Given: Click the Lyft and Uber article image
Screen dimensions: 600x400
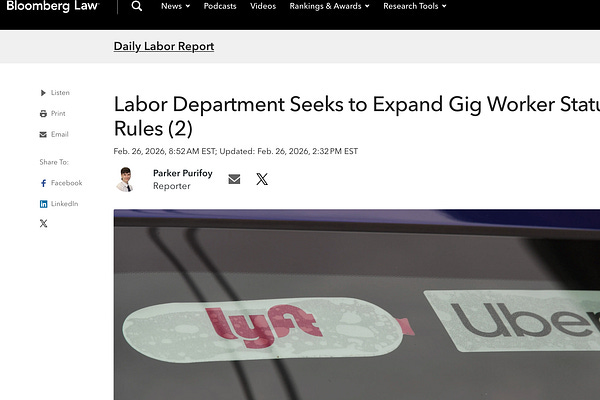Looking at the screenshot, I should click(x=357, y=305).
